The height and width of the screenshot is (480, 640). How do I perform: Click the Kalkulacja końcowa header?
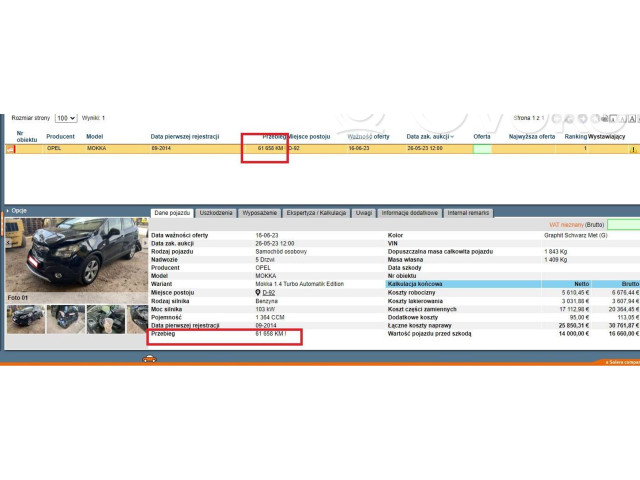pyautogui.click(x=415, y=284)
